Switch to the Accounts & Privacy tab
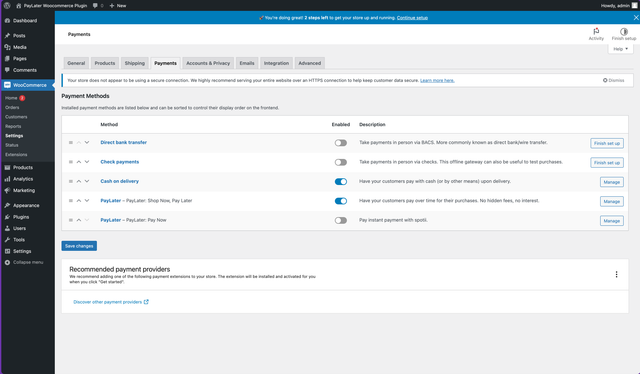The width and height of the screenshot is (640, 374). 208,63
